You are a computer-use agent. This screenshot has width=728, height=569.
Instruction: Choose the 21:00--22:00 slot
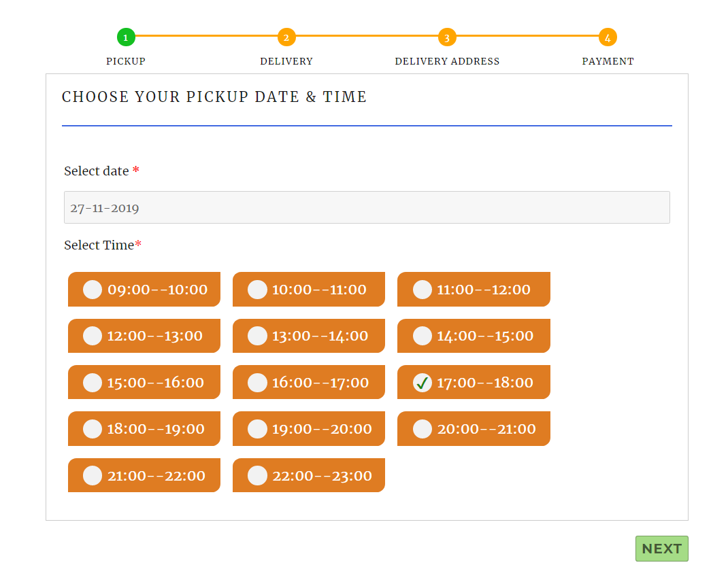(144, 475)
